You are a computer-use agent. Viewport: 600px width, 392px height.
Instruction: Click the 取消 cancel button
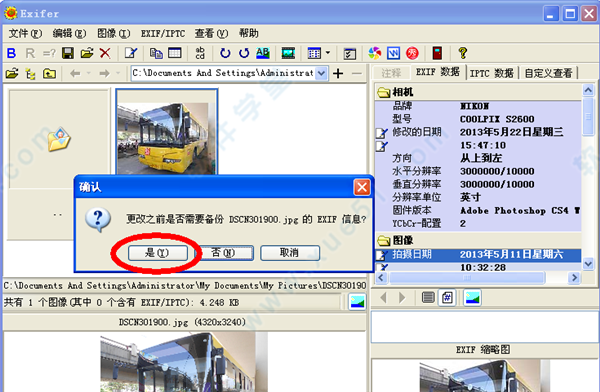coord(290,253)
